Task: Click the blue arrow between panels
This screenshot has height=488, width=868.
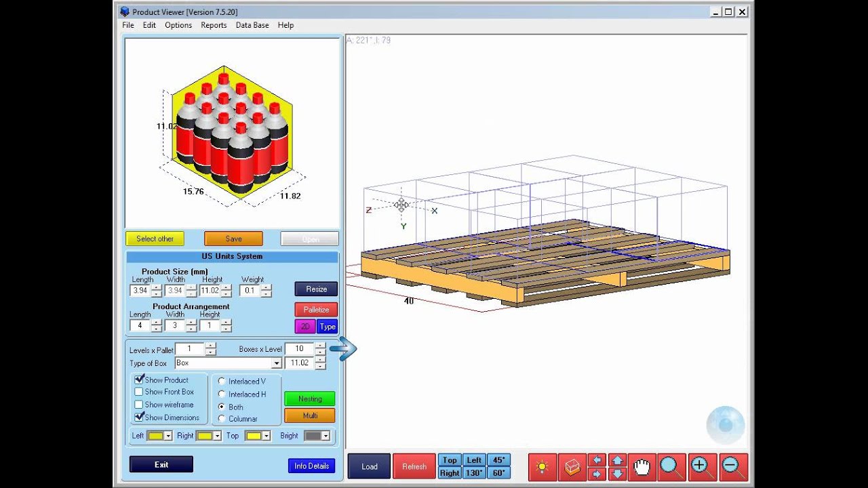Action: (x=343, y=349)
